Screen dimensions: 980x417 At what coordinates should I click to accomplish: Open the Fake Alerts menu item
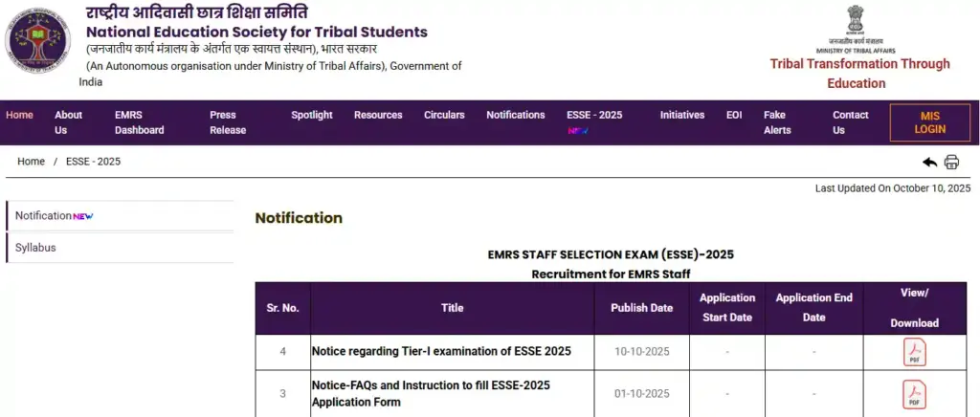tap(777, 122)
